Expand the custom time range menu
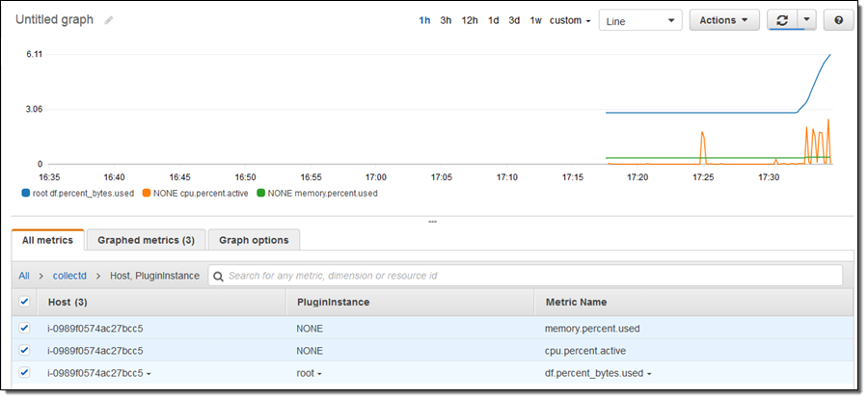The width and height of the screenshot is (868, 400). 569,20
